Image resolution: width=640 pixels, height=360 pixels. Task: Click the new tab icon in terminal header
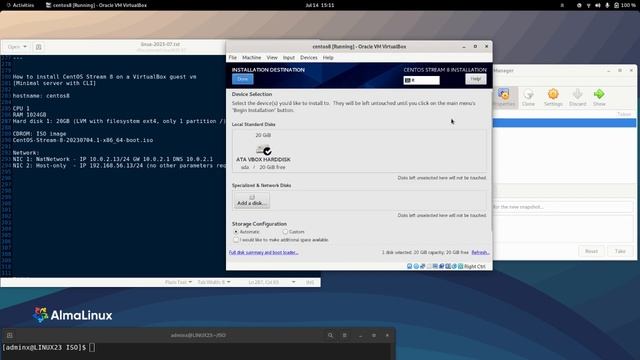point(9,336)
